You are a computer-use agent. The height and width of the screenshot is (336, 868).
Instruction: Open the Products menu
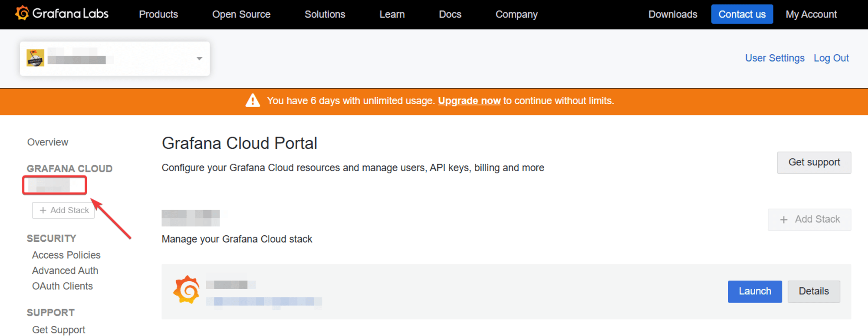pos(158,14)
